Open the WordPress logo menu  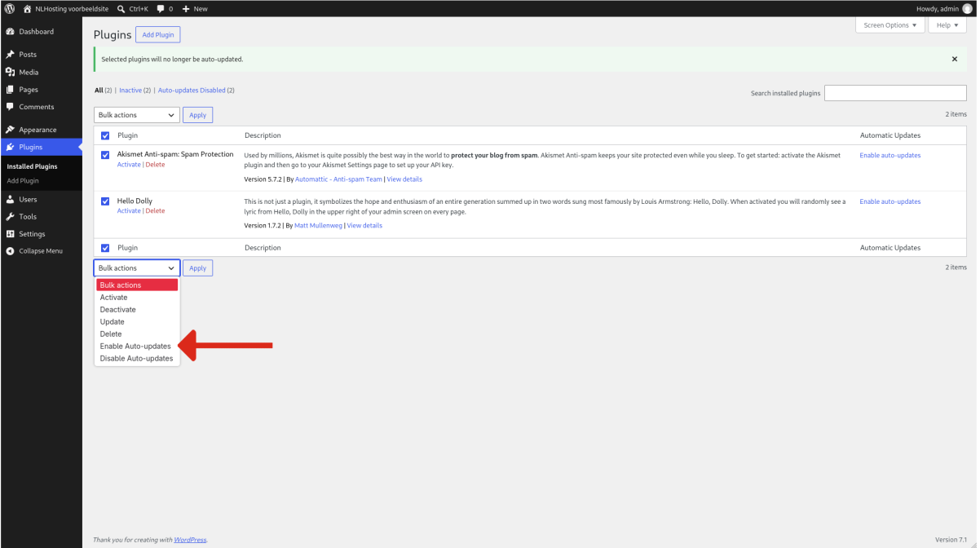[x=10, y=8]
